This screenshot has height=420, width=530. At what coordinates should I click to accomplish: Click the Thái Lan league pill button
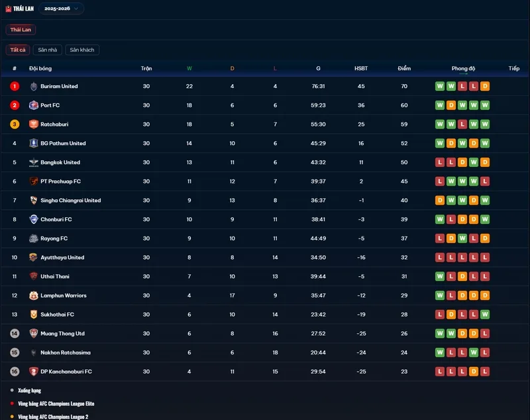point(21,29)
